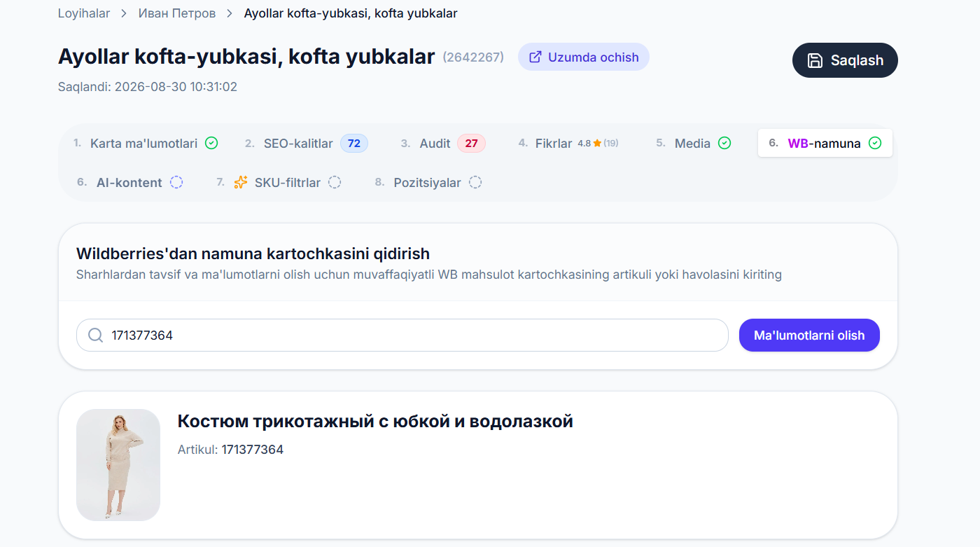Click the magnifier icon in the search field
Screen dimensions: 980x547
(x=96, y=335)
